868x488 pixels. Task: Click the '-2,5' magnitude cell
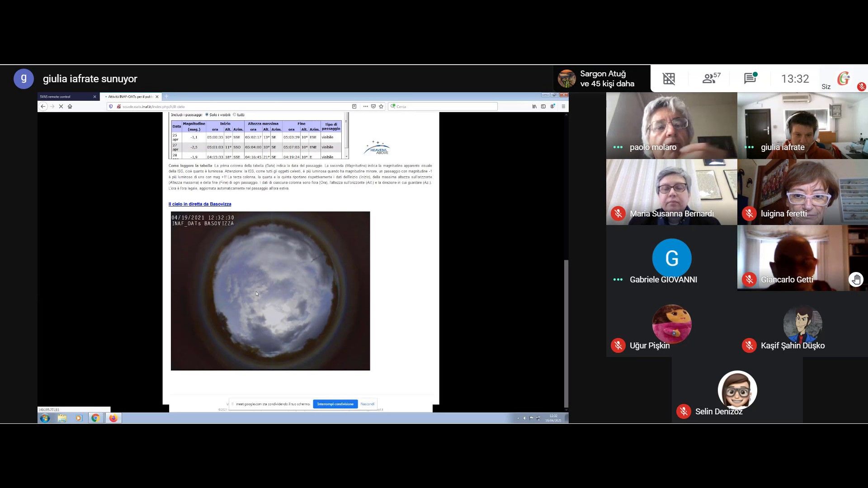(193, 147)
